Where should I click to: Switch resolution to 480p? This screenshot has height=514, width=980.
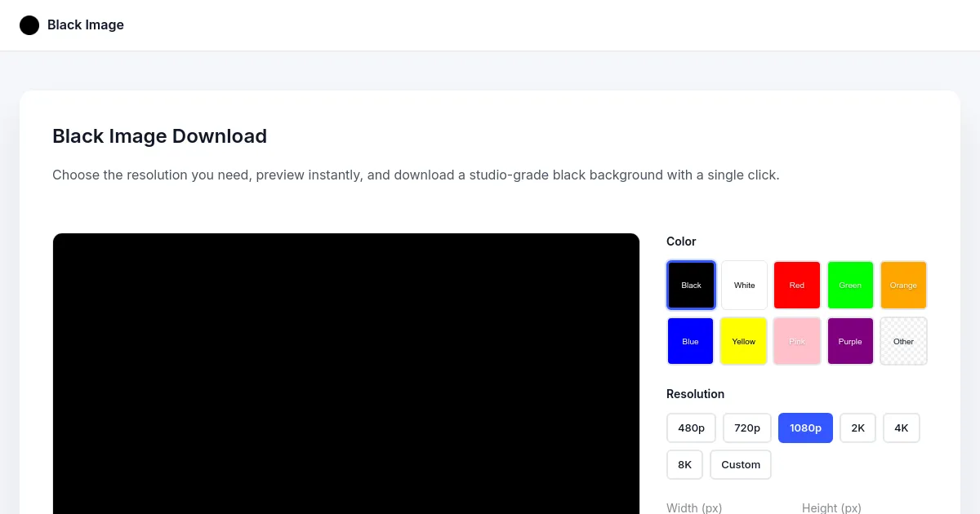click(x=691, y=428)
